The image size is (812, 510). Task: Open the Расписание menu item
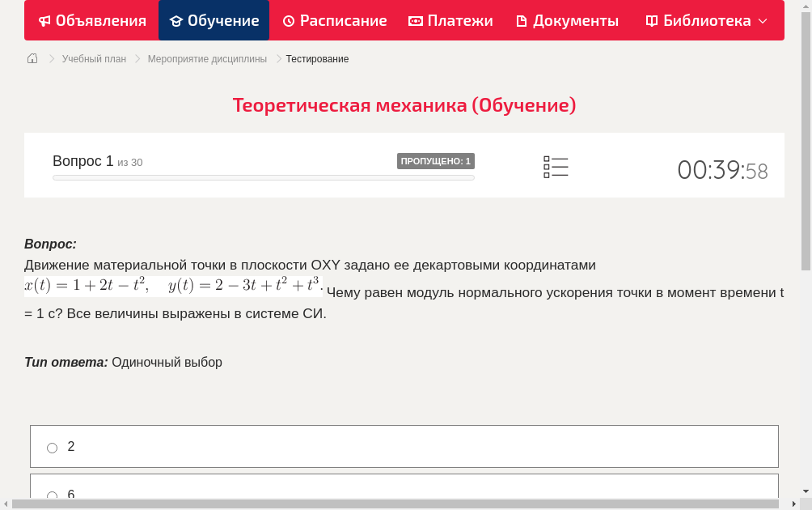coord(334,20)
